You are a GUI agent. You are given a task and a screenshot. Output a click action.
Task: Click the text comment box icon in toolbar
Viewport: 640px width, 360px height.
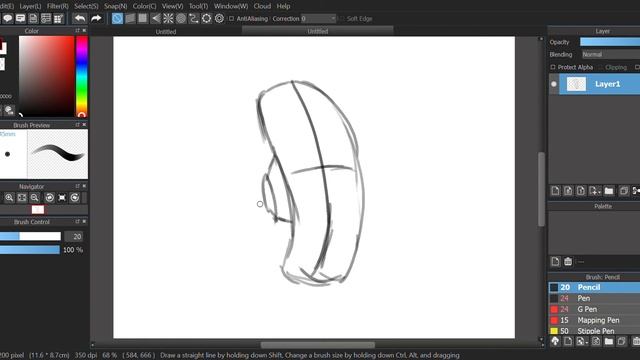pos(20,18)
